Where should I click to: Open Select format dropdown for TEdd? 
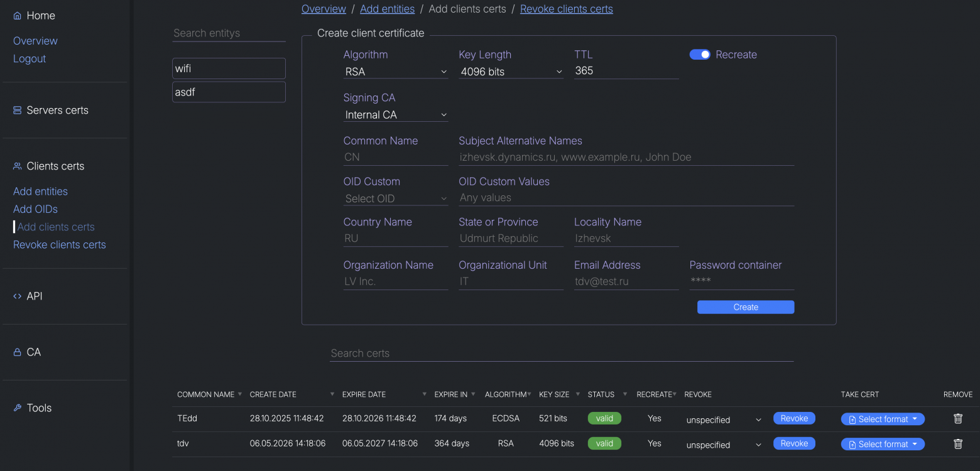(883, 419)
